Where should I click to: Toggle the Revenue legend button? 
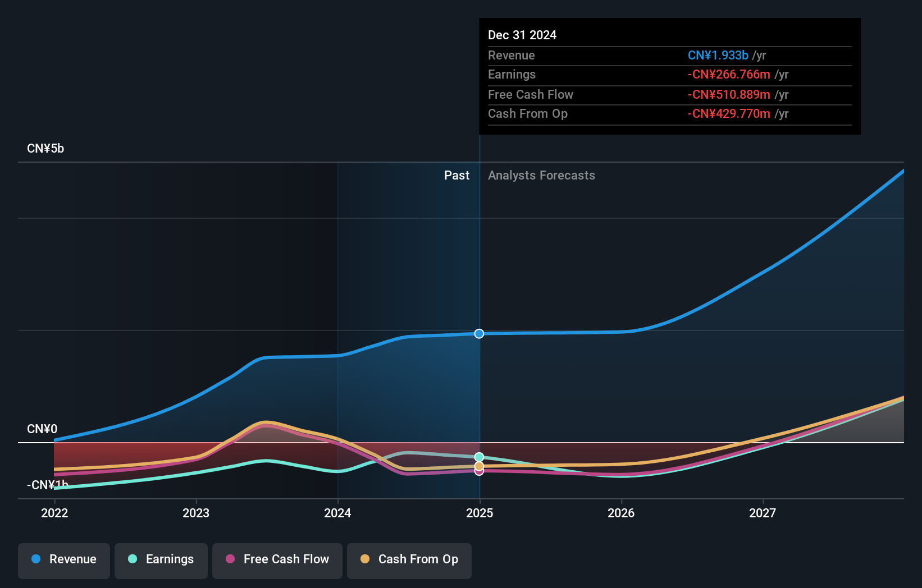(x=64, y=561)
